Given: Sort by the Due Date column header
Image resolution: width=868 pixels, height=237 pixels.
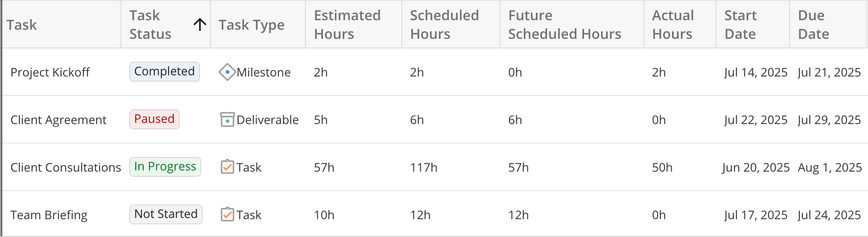Looking at the screenshot, I should (x=813, y=25).
